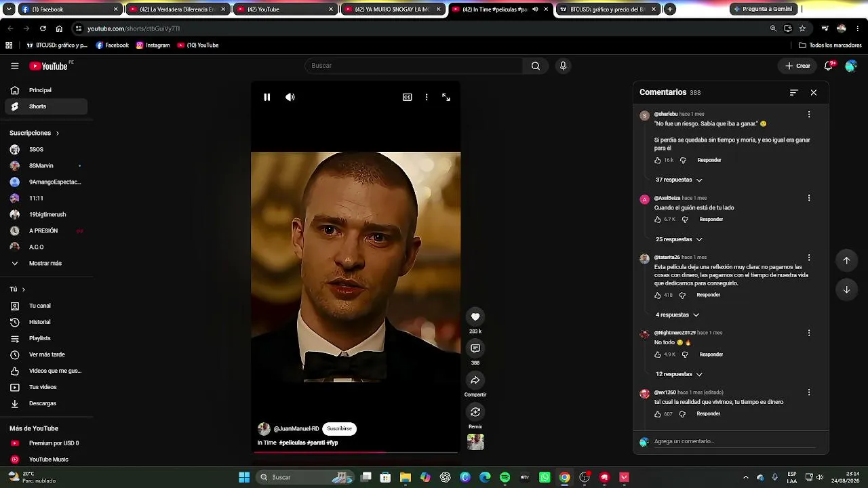868x488 pixels.
Task: Toggle fullscreen for the Short
Action: pos(446,97)
